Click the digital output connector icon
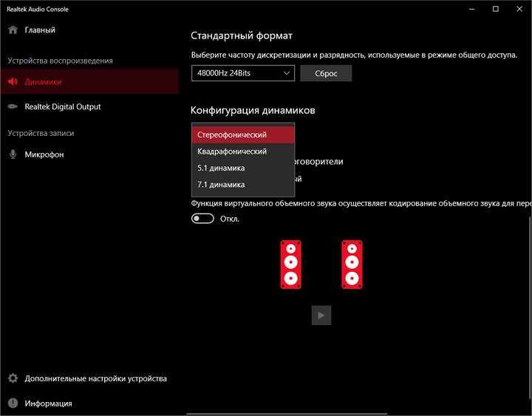Screen dimensions: 532x416 (x=13, y=106)
